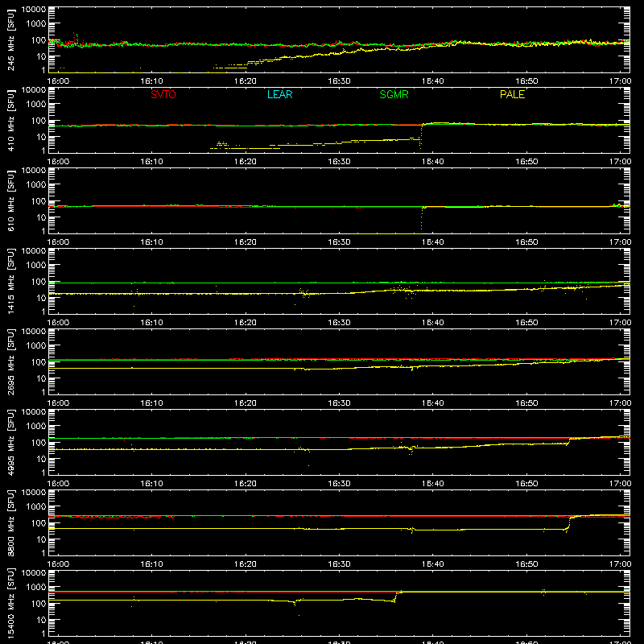This screenshot has width=644, height=644.
Task: Click the 16:10 time label below the 2695 MHz plot
Action: point(151,403)
